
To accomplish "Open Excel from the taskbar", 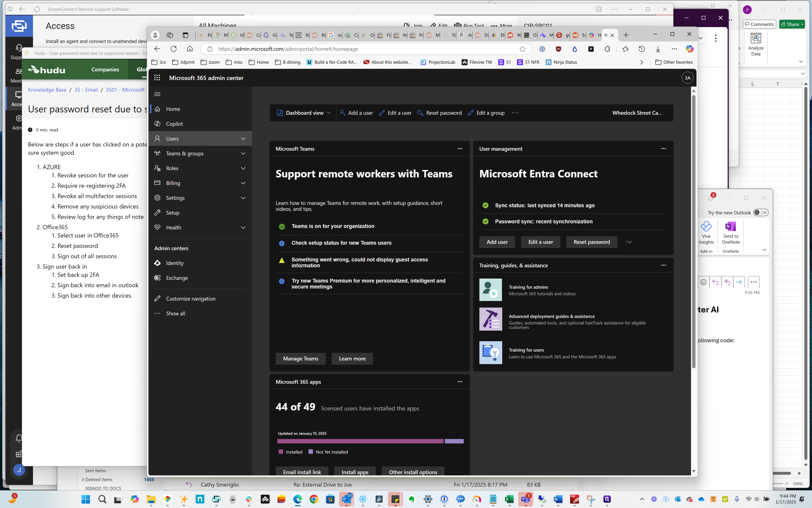I will [509, 499].
